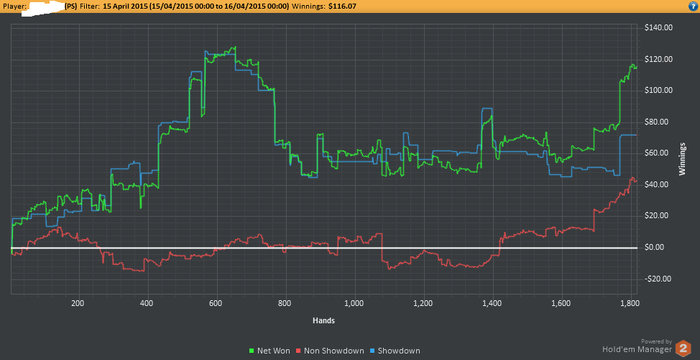The height and width of the screenshot is (360, 700).
Task: Click the Hold'em Manager 2 orange logo
Action: (x=683, y=348)
